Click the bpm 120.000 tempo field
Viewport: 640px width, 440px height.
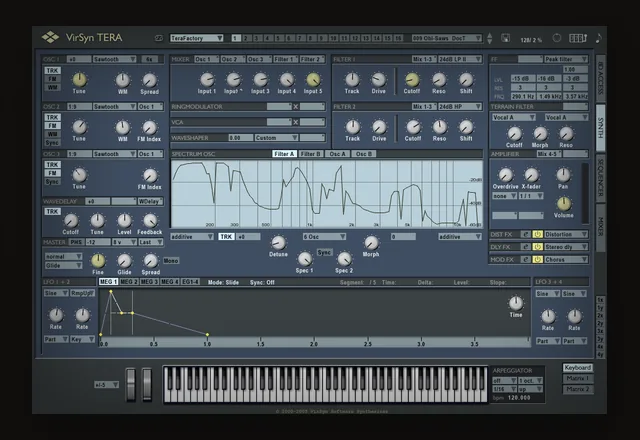(x=518, y=397)
